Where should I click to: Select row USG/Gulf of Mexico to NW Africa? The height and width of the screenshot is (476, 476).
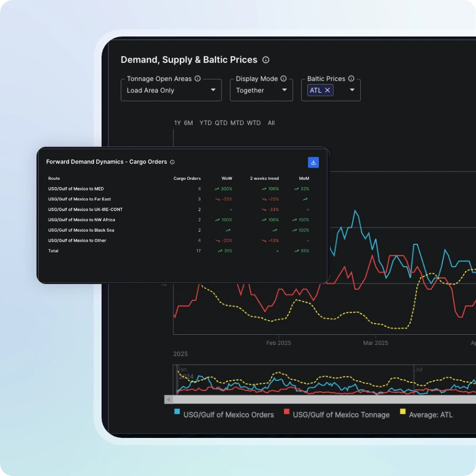click(179, 220)
